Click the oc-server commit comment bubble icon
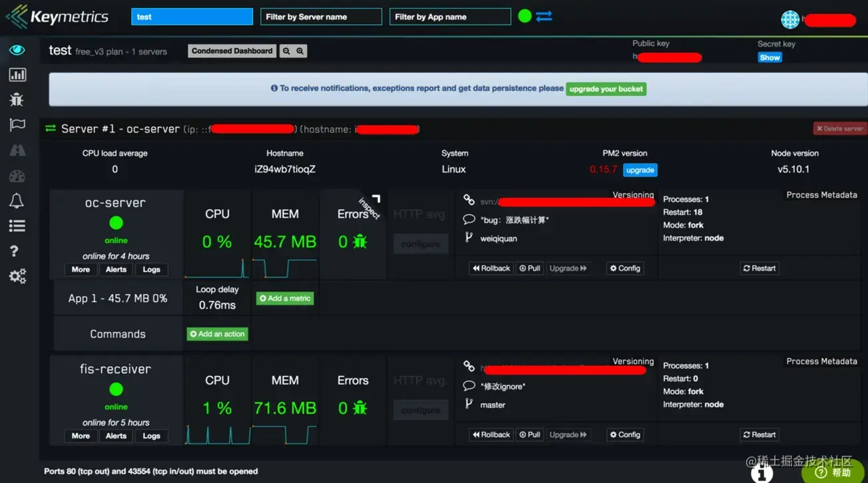This screenshot has height=483, width=868. tap(469, 219)
